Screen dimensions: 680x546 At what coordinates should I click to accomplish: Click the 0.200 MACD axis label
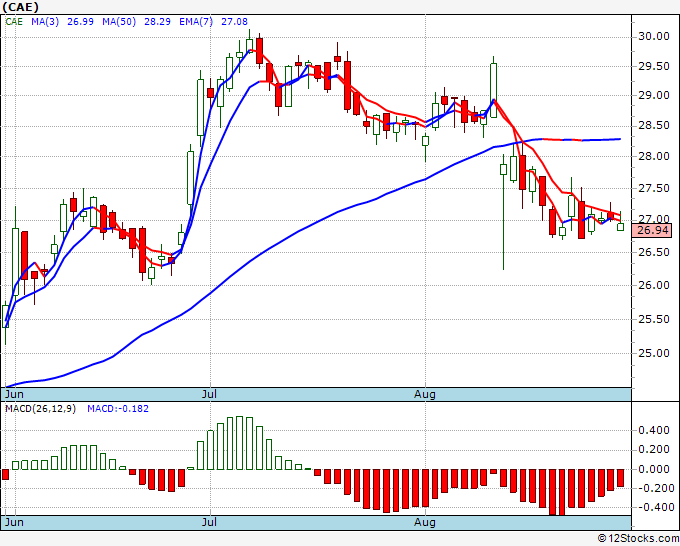(654, 450)
